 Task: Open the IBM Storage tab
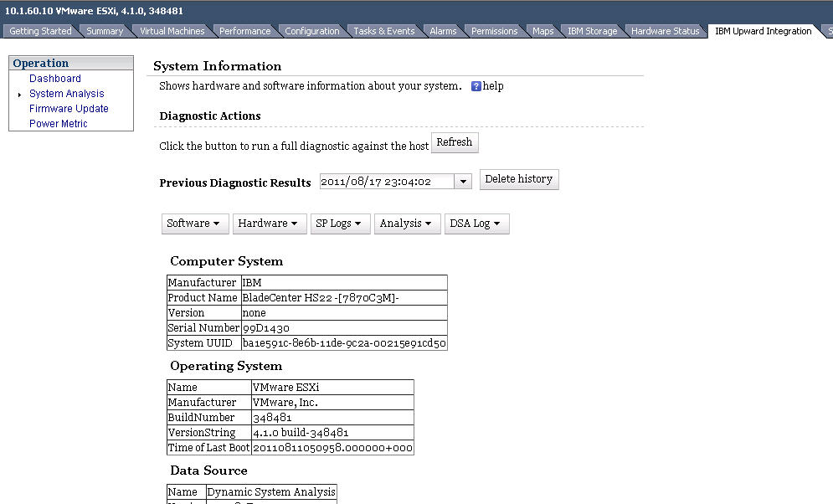point(592,31)
